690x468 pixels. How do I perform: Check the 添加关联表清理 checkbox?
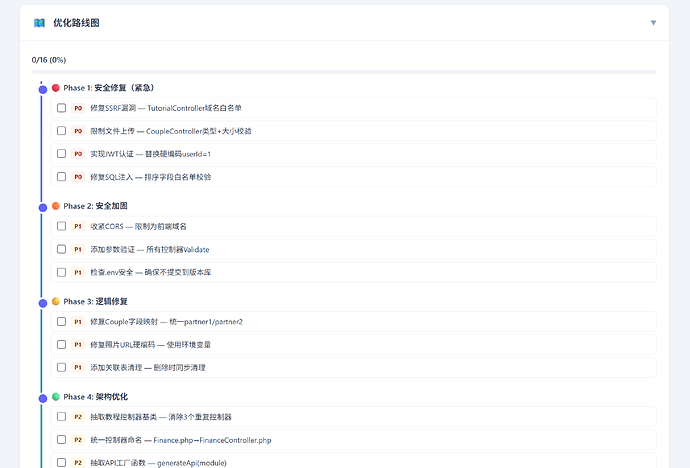[x=62, y=367]
